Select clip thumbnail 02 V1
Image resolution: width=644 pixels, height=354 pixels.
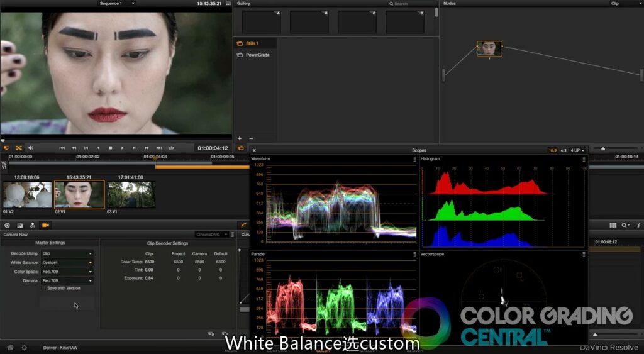[79, 195]
